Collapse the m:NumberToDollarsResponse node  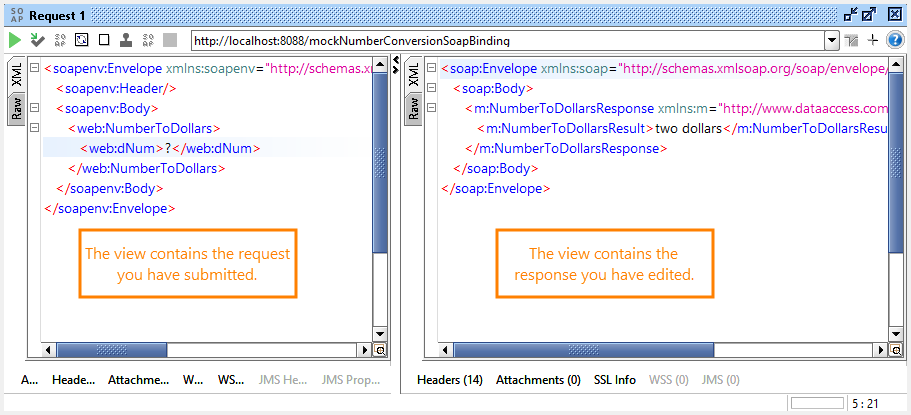click(431, 108)
